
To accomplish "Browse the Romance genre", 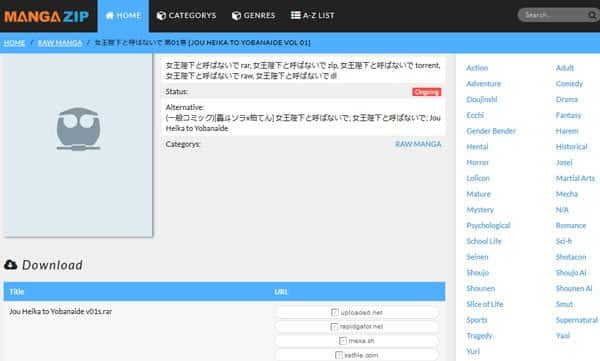I will click(571, 225).
